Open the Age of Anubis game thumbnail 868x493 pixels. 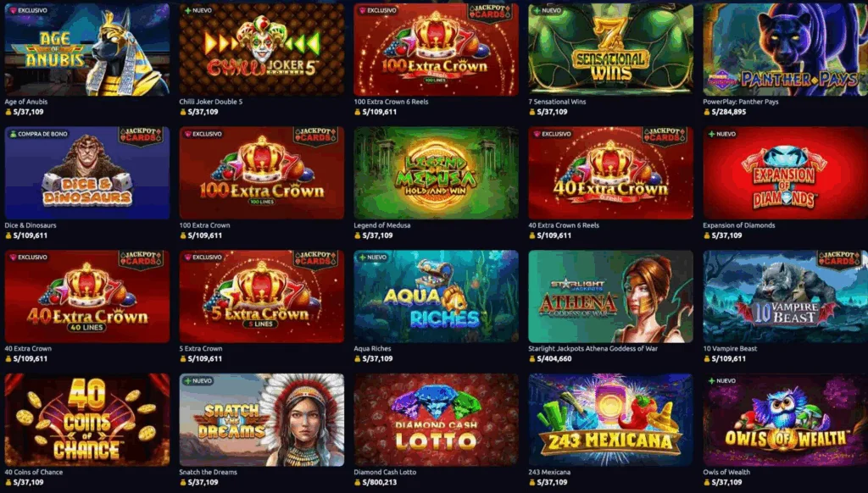(87, 49)
